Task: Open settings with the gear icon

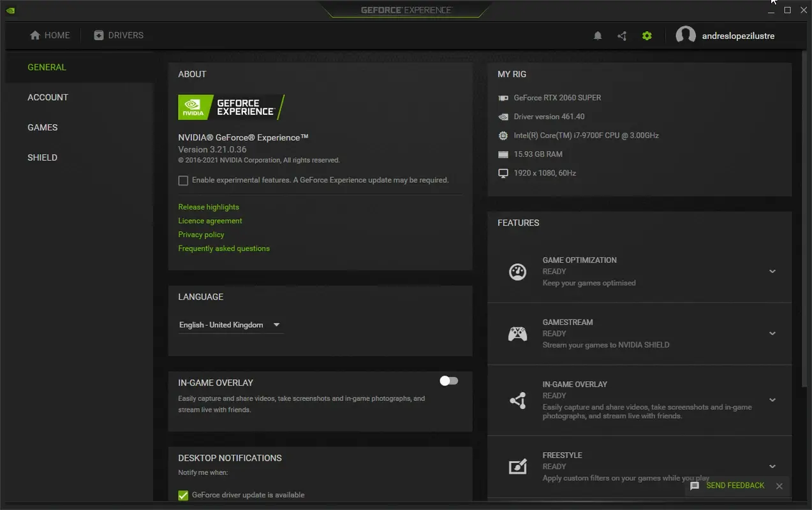Action: click(x=647, y=35)
